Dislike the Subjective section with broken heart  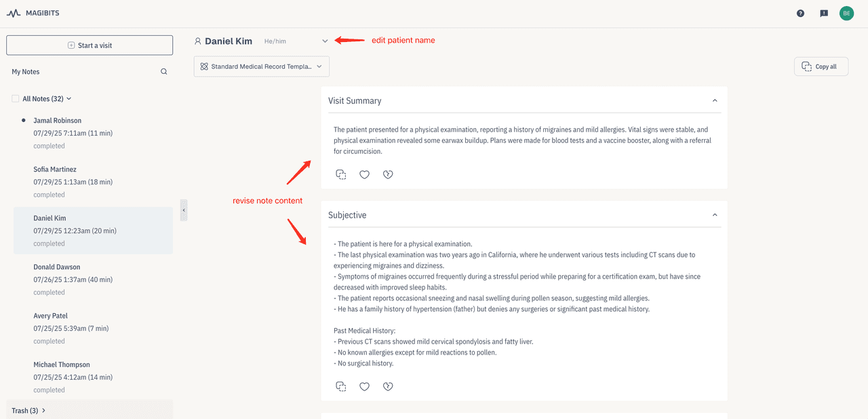coord(388,386)
